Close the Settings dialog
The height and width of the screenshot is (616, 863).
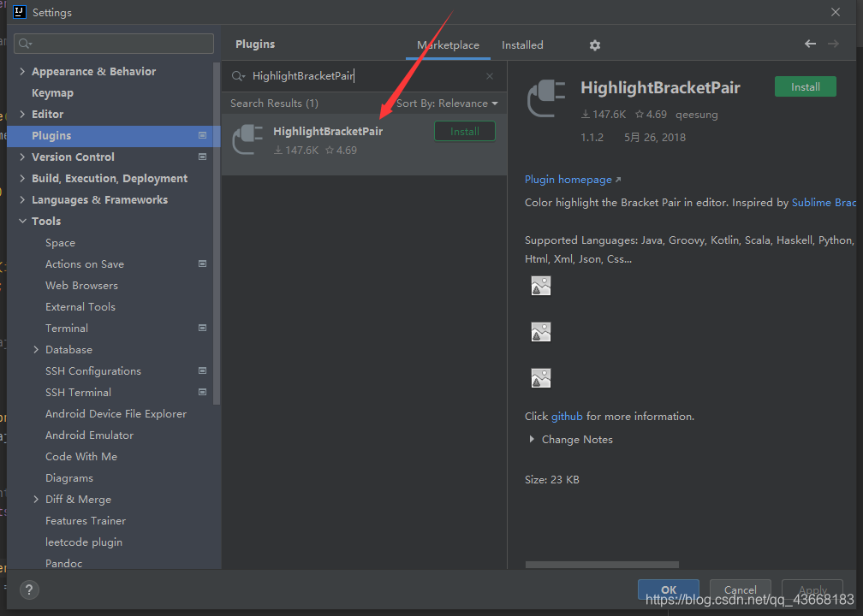836,12
